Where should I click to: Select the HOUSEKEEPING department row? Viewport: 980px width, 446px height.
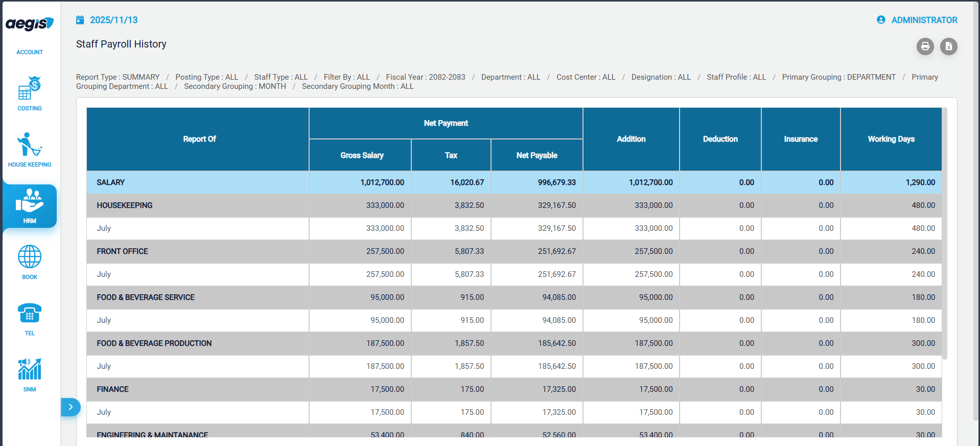(x=125, y=205)
